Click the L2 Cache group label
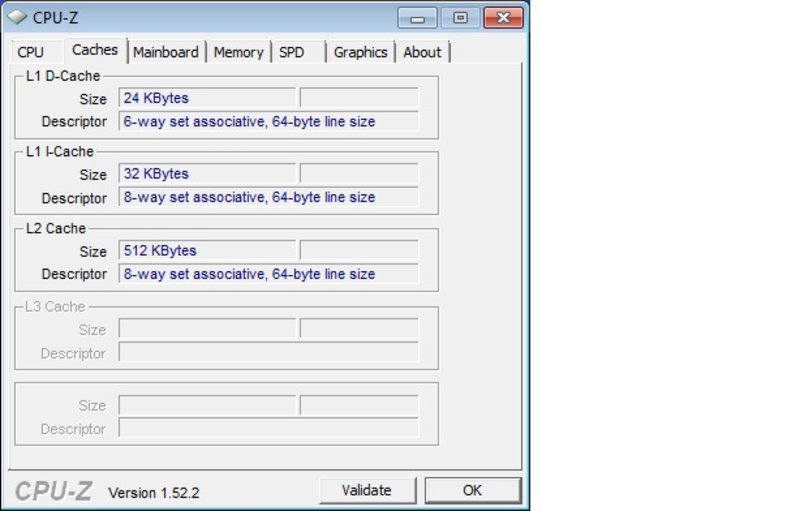The width and height of the screenshot is (800, 511). point(56,228)
